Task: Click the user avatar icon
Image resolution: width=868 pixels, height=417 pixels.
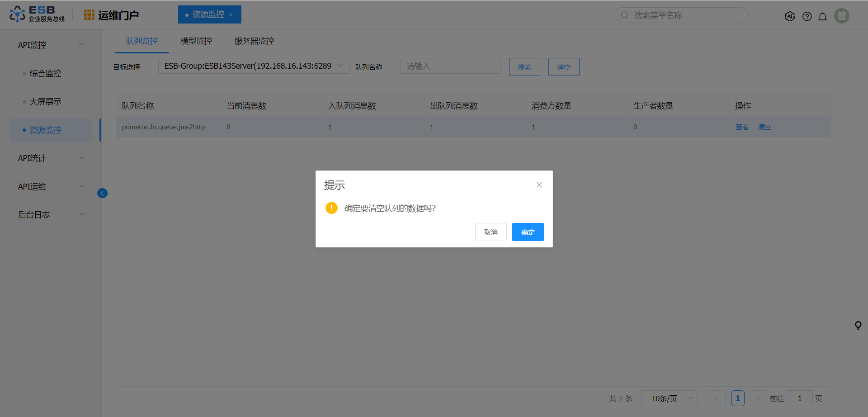Action: coord(841,16)
